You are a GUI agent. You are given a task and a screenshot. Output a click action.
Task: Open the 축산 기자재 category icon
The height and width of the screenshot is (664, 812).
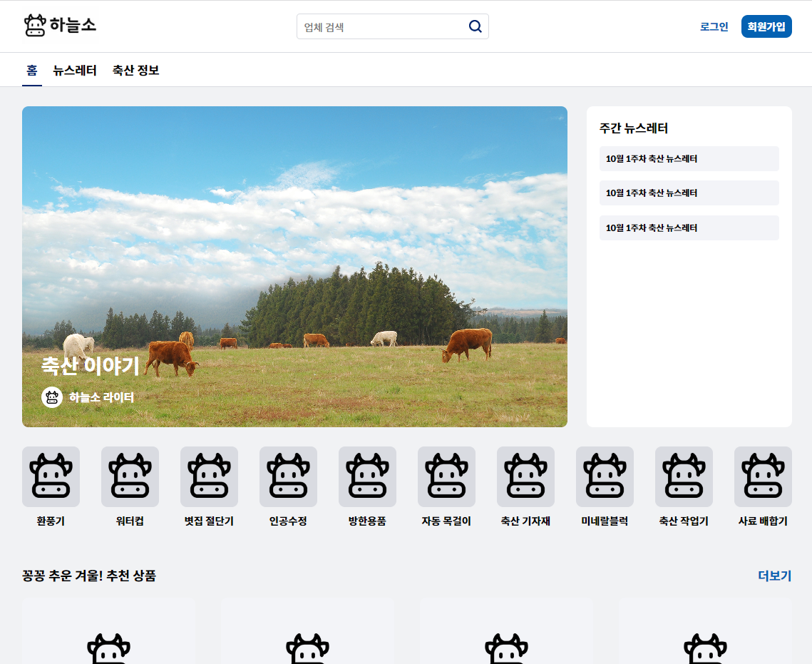pyautogui.click(x=525, y=476)
